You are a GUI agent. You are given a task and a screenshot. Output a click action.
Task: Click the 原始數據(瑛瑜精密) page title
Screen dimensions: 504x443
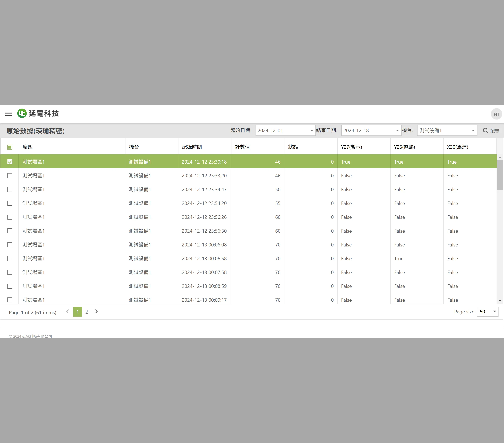tap(35, 131)
